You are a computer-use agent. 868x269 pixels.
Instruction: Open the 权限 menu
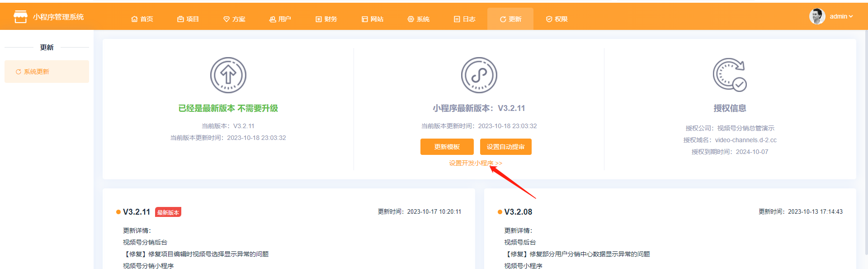(x=557, y=19)
